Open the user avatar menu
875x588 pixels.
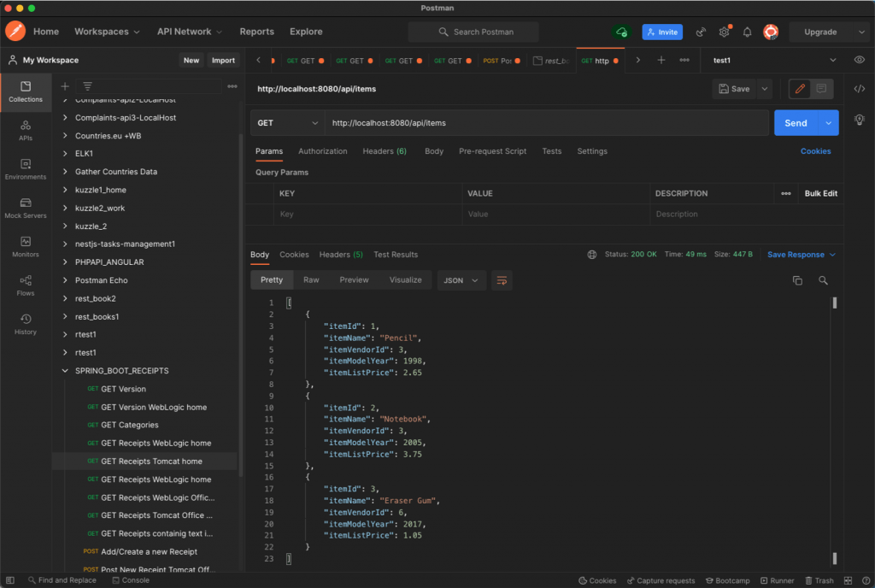point(771,32)
